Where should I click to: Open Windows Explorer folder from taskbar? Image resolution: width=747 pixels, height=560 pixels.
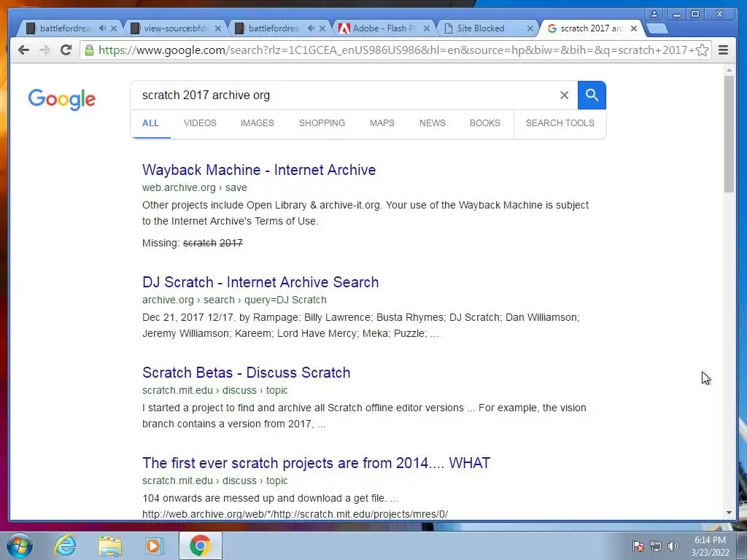point(110,545)
